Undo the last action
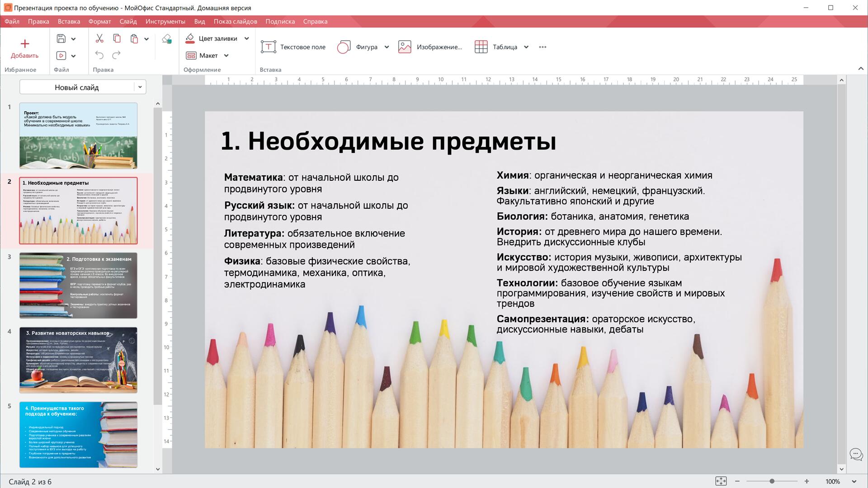The image size is (868, 488). point(99,55)
